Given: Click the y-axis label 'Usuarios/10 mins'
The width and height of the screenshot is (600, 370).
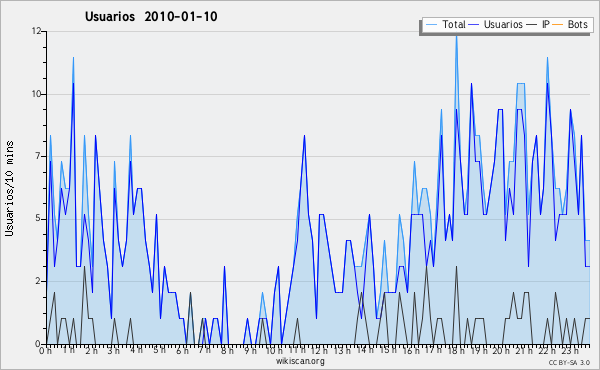Looking at the screenshot, I should coord(9,188).
